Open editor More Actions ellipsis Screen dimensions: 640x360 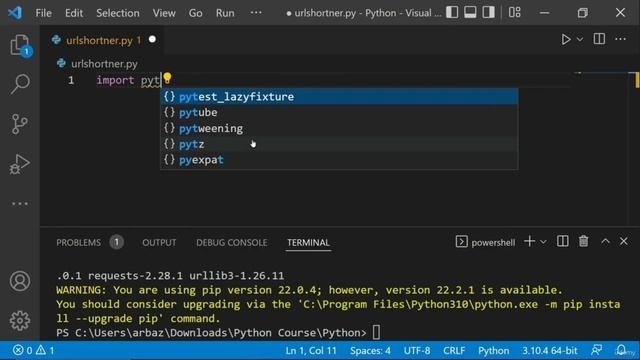coord(620,39)
